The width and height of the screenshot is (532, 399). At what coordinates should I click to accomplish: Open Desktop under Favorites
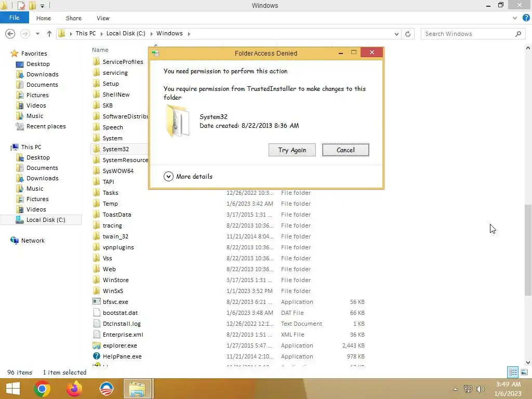pos(38,64)
